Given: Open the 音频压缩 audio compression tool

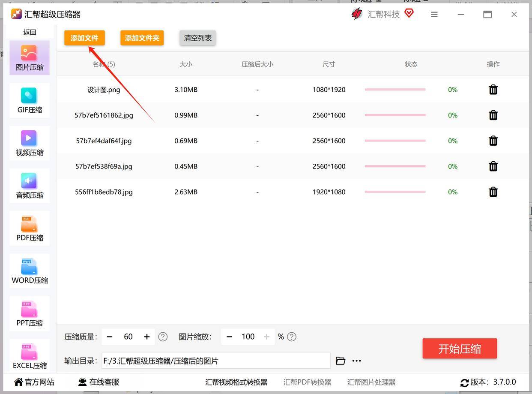Looking at the screenshot, I should (x=30, y=186).
